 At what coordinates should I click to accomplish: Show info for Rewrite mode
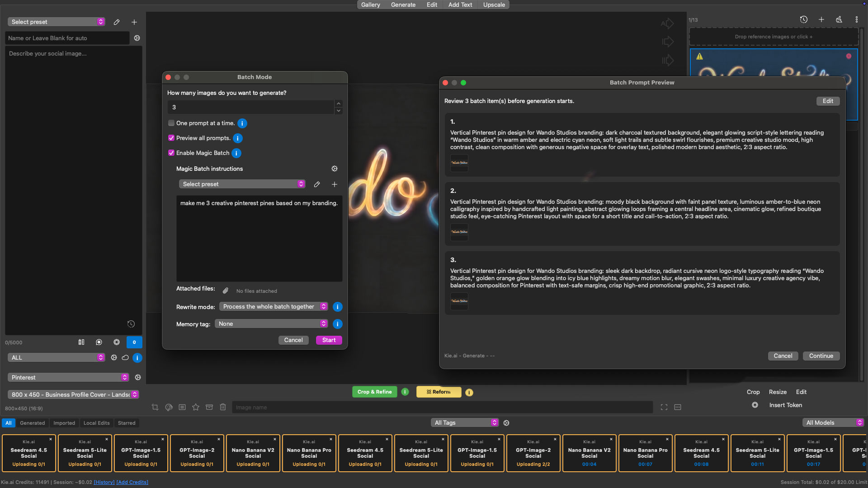tap(338, 307)
